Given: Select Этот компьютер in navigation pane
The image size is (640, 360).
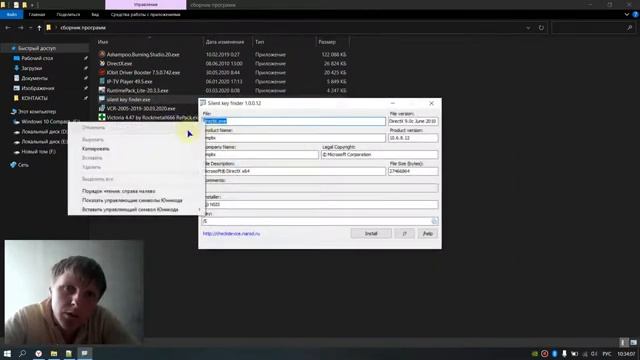Looking at the screenshot, I should (37, 111).
